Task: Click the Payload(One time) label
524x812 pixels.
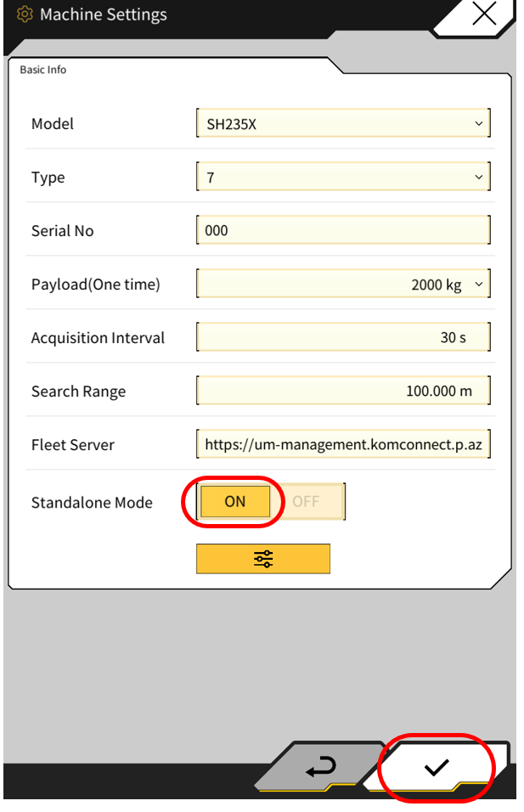Action: pyautogui.click(x=95, y=285)
